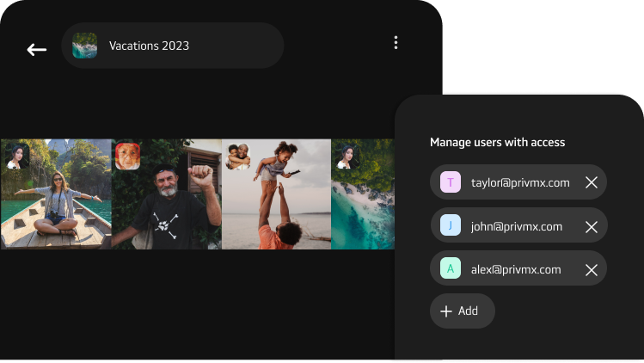Open photo of woman sitting on boat
This screenshot has width=644, height=363.
(56, 194)
